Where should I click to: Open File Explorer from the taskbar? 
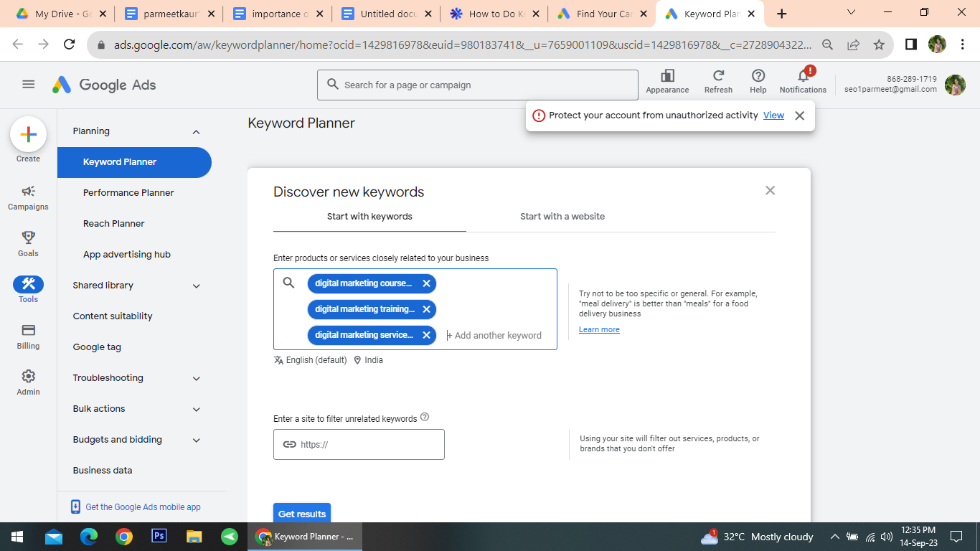pos(194,537)
